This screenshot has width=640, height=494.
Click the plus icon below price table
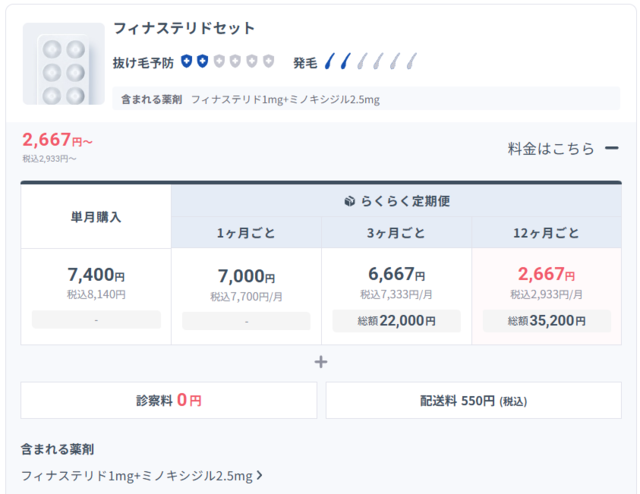pyautogui.click(x=321, y=362)
